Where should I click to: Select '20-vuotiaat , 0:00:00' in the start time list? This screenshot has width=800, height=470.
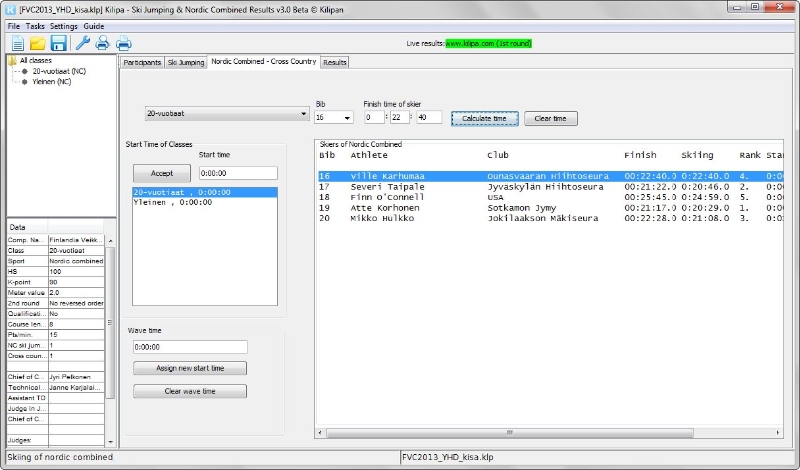tap(205, 192)
